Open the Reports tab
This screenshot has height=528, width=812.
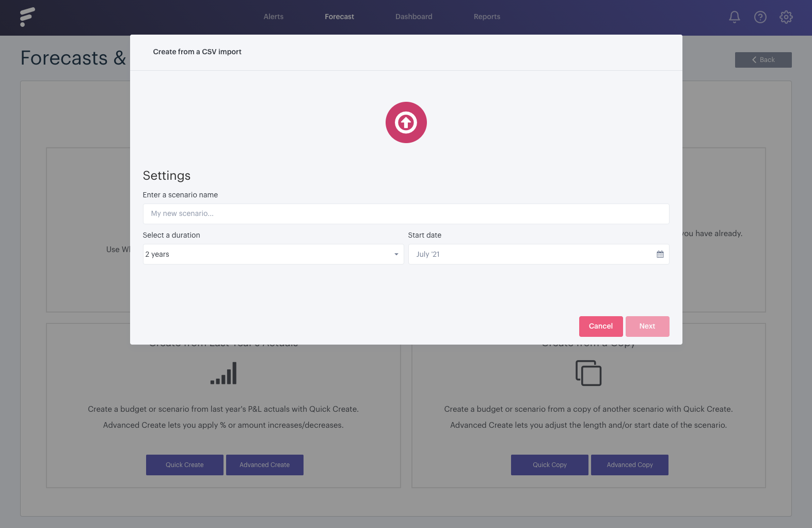[487, 17]
